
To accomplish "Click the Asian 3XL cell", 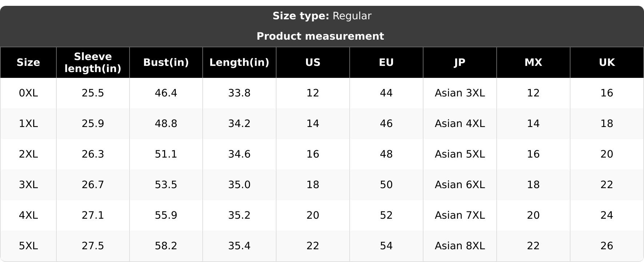I will (460, 93).
